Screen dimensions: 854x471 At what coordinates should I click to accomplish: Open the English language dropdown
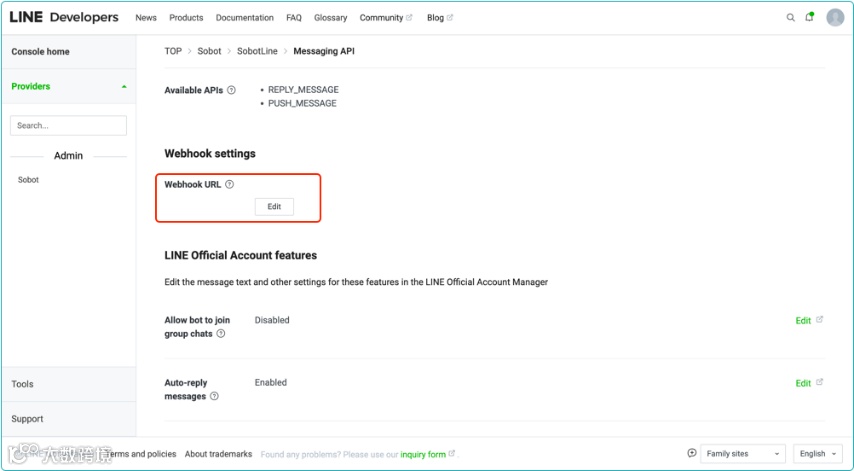[818, 454]
